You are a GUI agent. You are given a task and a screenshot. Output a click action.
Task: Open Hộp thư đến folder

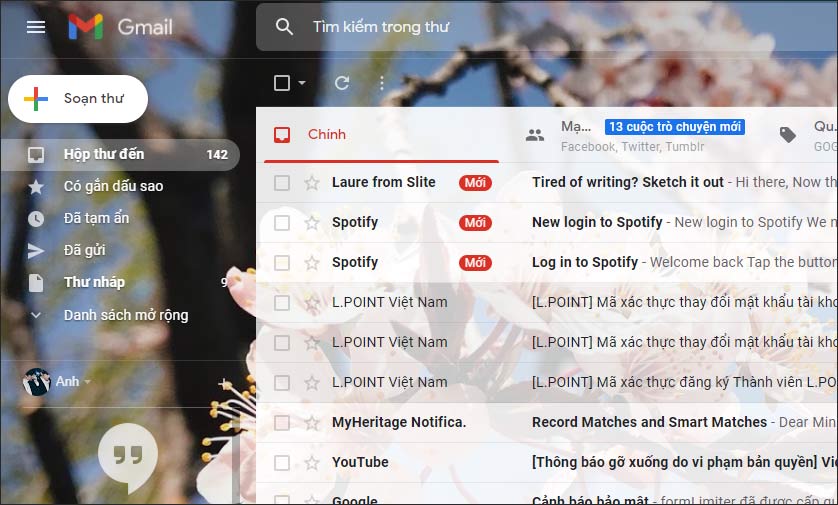(x=120, y=154)
